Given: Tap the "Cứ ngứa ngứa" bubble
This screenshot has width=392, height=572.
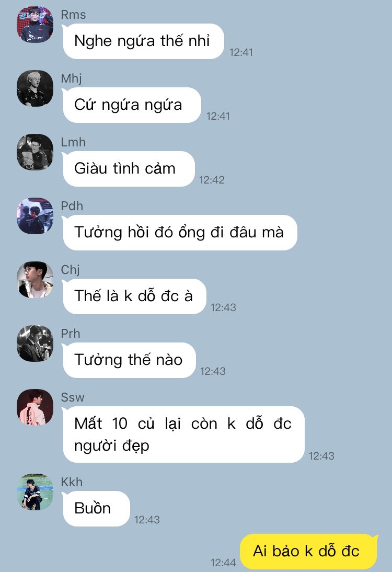Looking at the screenshot, I should tap(132, 105).
